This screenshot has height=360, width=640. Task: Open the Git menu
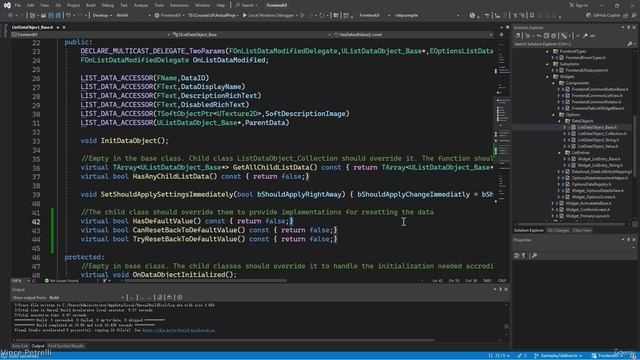(58, 5)
